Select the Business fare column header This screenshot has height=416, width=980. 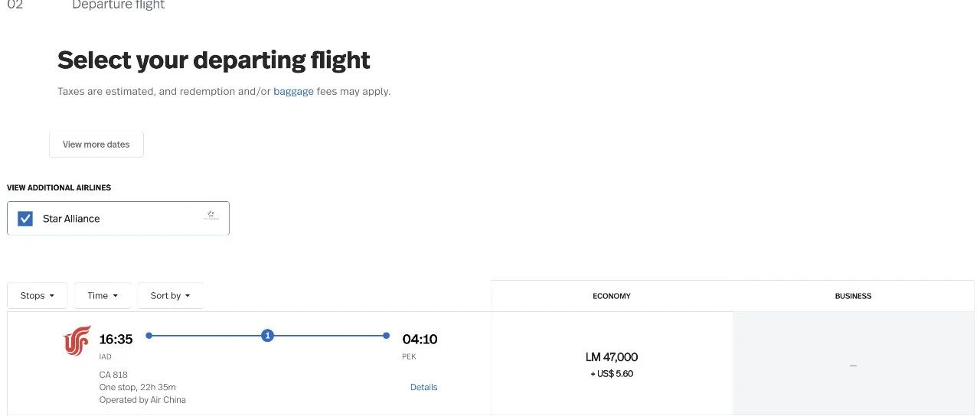pyautogui.click(x=853, y=296)
